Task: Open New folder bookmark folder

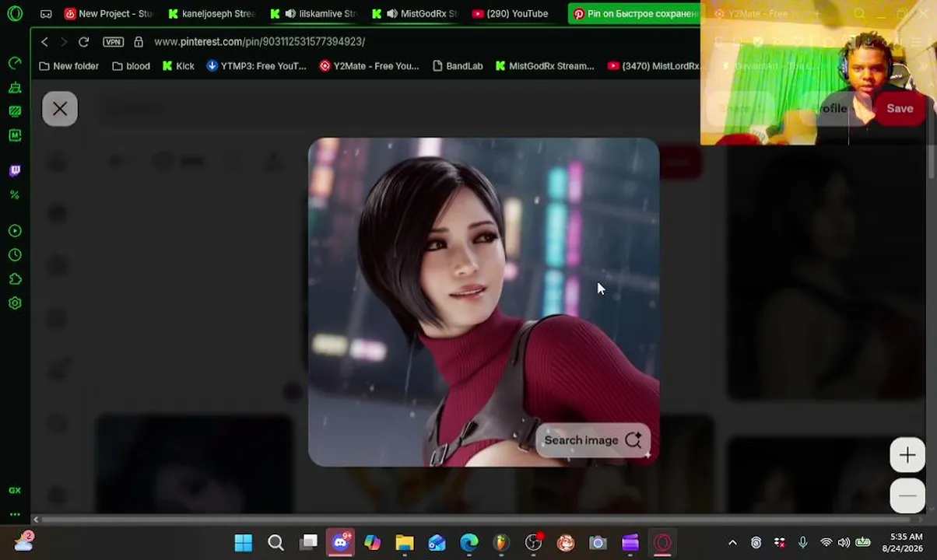Action: click(69, 66)
